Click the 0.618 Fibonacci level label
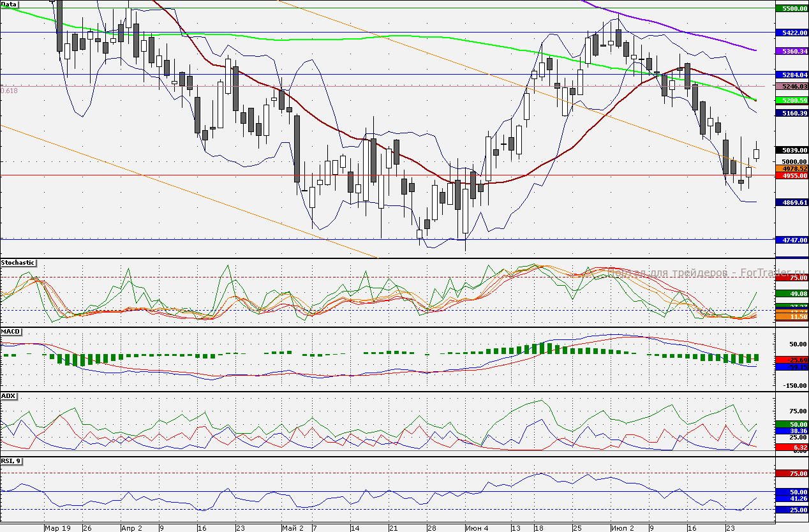The image size is (809, 532). pyautogui.click(x=9, y=91)
